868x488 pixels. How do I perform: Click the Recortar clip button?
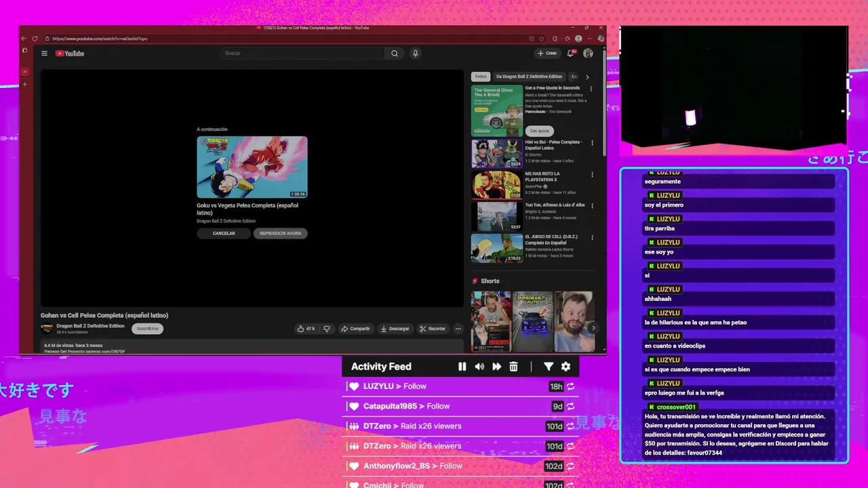pyautogui.click(x=433, y=329)
